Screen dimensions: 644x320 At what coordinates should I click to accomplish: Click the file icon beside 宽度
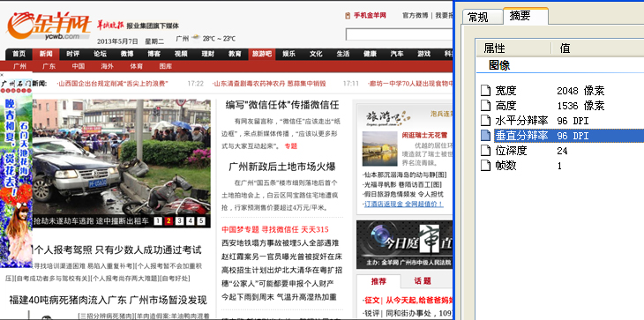coord(485,91)
